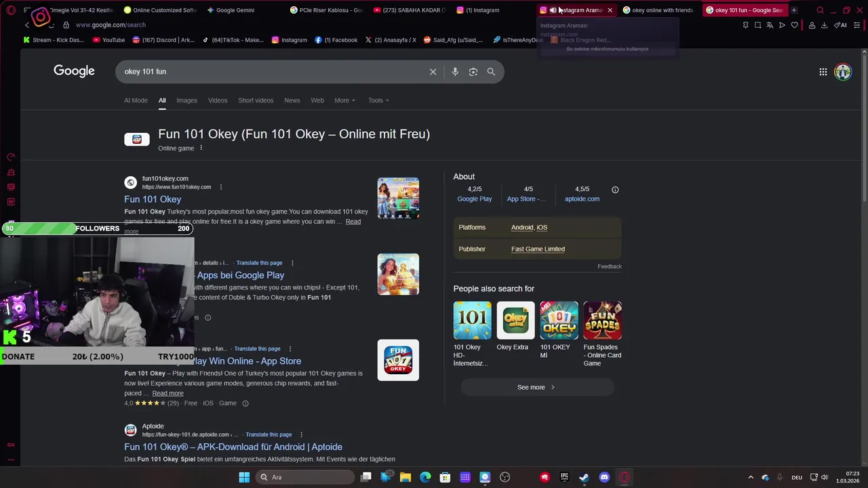868x488 pixels.
Task: Open the Facebook bookmark
Action: tap(336, 40)
